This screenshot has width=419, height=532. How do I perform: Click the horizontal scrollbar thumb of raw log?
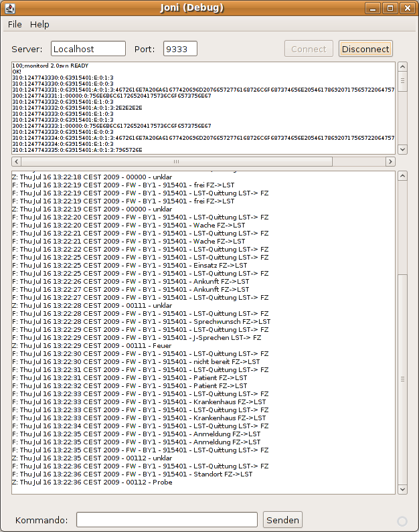pyautogui.click(x=175, y=162)
